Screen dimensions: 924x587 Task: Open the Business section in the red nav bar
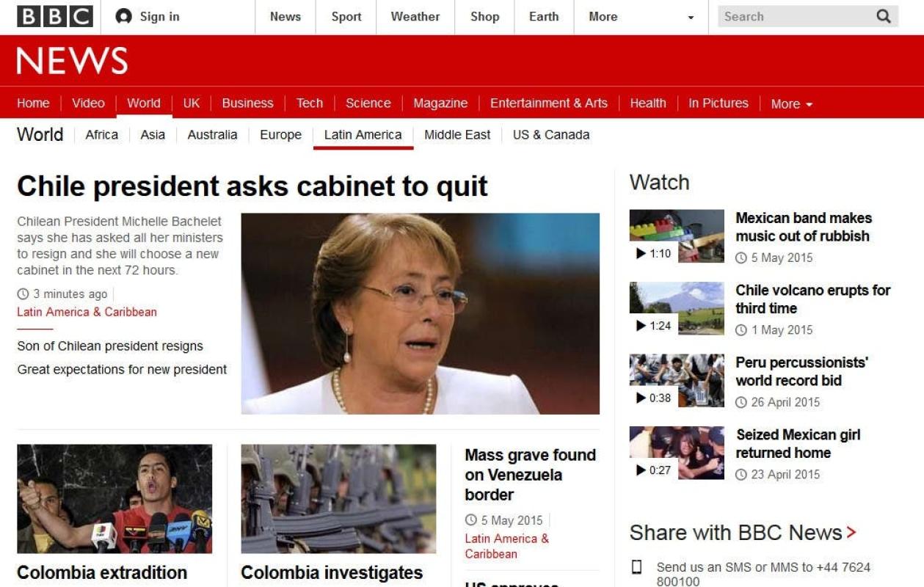247,103
